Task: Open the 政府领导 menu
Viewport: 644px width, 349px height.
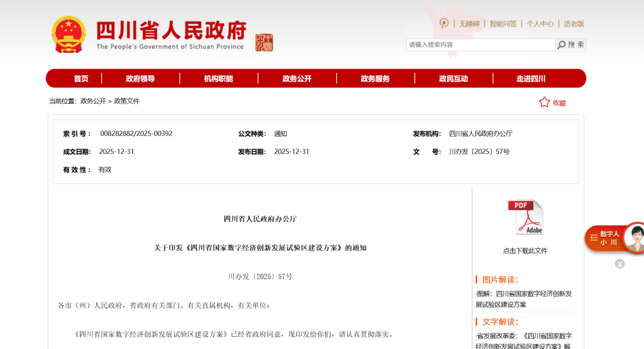Action: (140, 79)
